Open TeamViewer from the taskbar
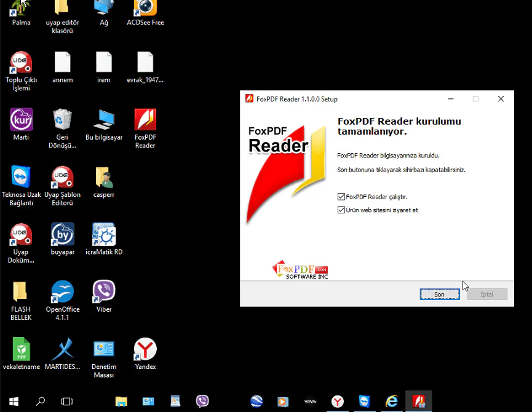This screenshot has width=532, height=412. coord(364,402)
